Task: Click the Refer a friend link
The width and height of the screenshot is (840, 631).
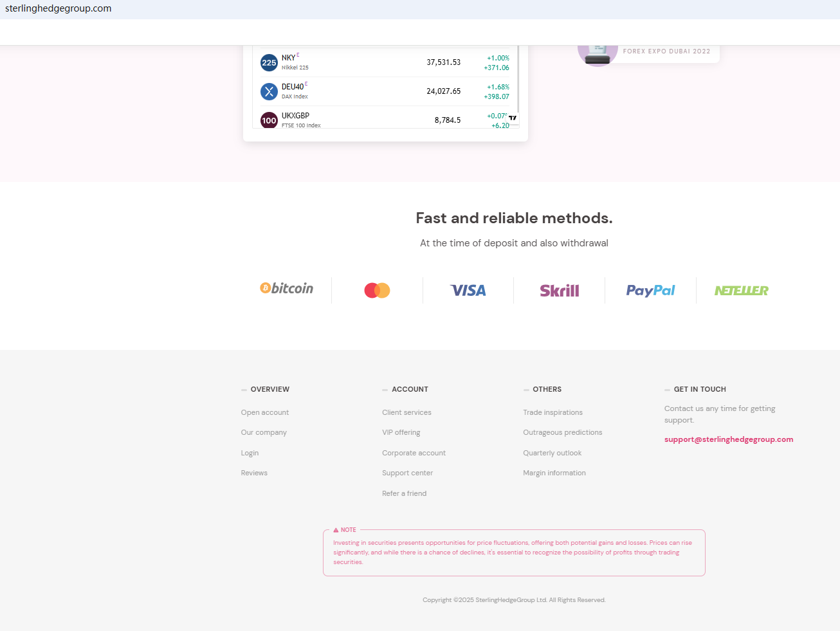Action: pyautogui.click(x=404, y=493)
